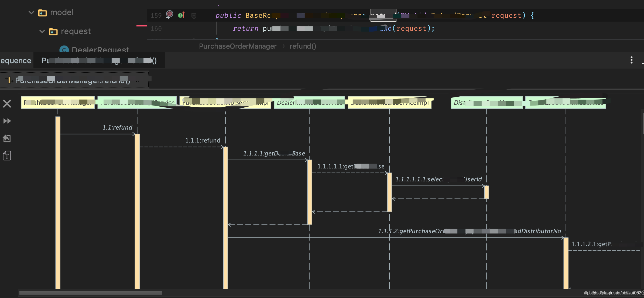The image size is (644, 298).
Task: Open the DealerRequest class file
Action: 100,50
